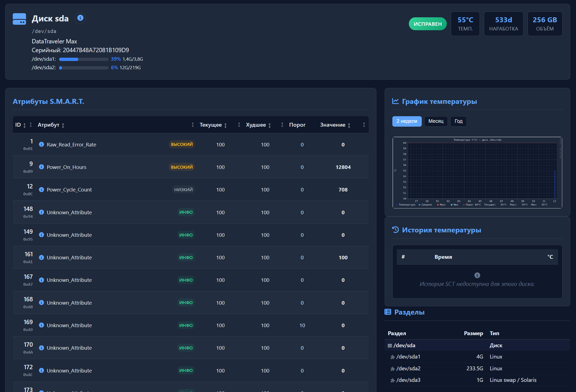This screenshot has width=576, height=392.
Task: Click the history icon beside История температуры
Action: [x=395, y=230]
